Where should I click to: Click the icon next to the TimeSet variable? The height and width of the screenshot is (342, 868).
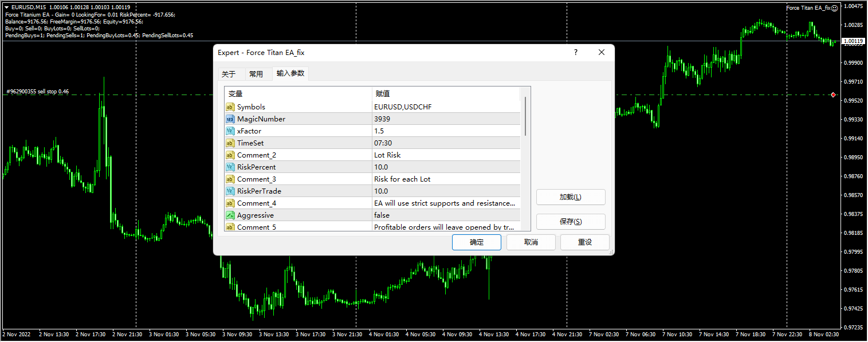pyautogui.click(x=230, y=143)
